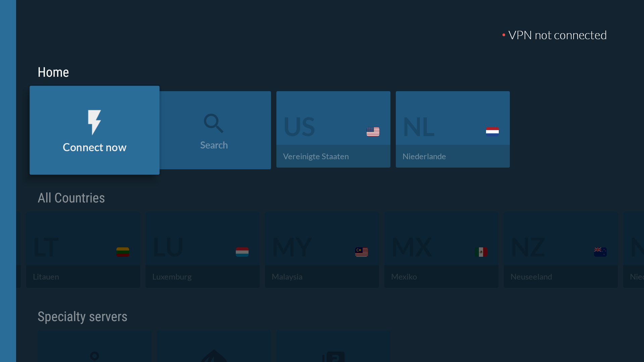Screen dimensions: 644x362
Task: Click the VPN not connected status indicator
Action: pyautogui.click(x=554, y=35)
